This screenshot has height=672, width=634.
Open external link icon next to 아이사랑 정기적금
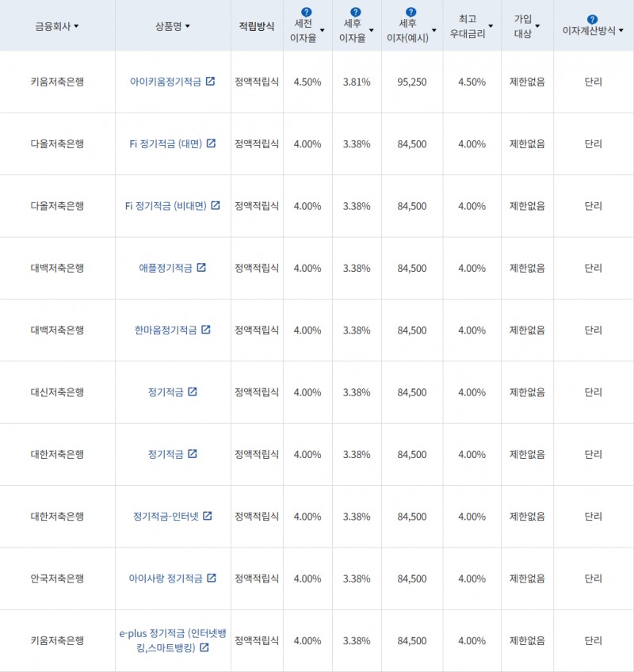coord(211,578)
